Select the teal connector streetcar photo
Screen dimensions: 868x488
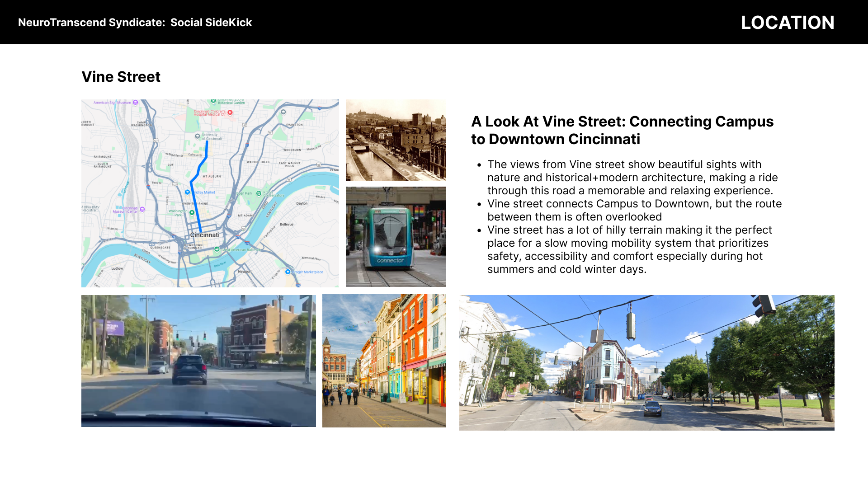396,237
